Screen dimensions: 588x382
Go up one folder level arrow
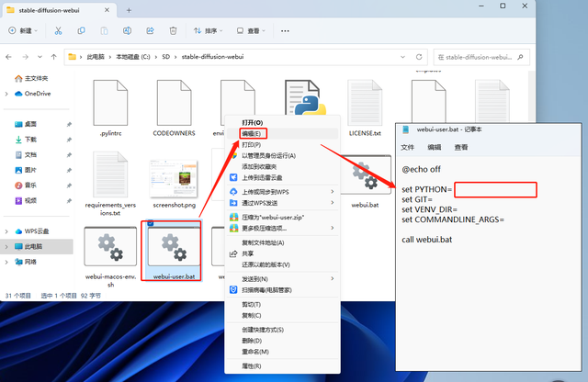click(x=53, y=57)
